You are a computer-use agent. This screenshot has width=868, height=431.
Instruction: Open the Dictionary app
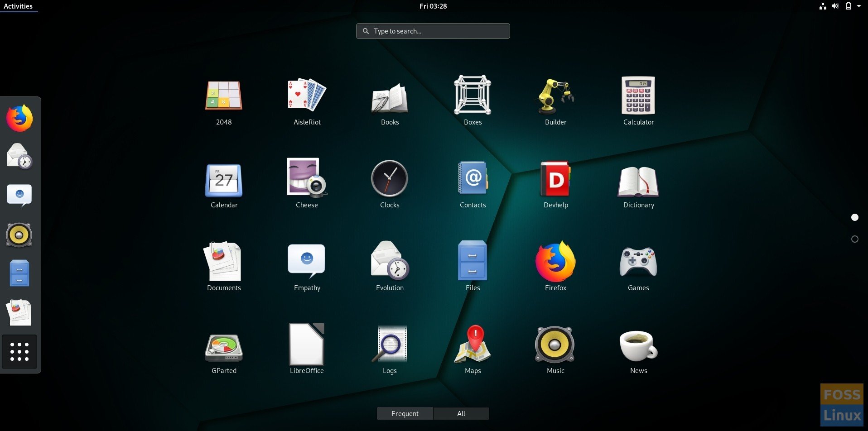point(638,181)
